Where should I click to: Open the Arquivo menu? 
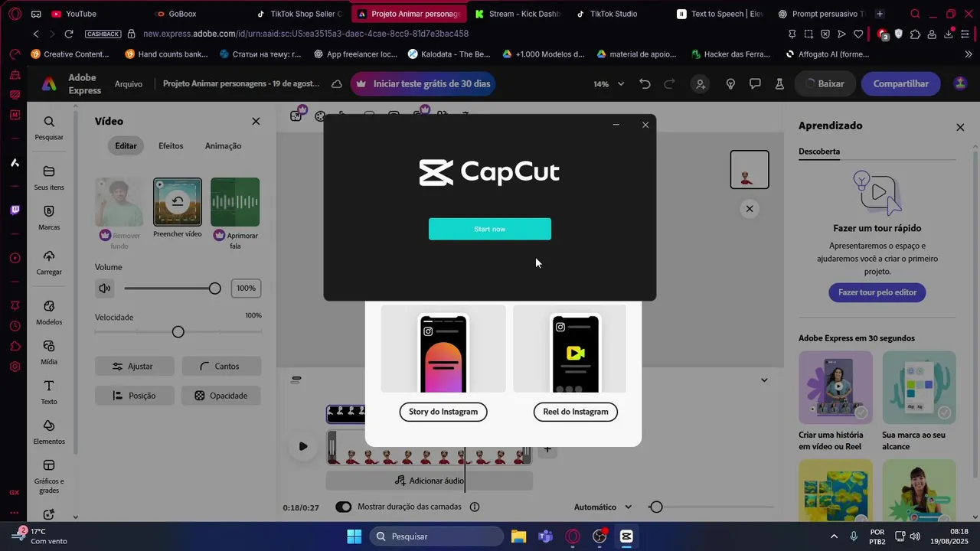[129, 84]
